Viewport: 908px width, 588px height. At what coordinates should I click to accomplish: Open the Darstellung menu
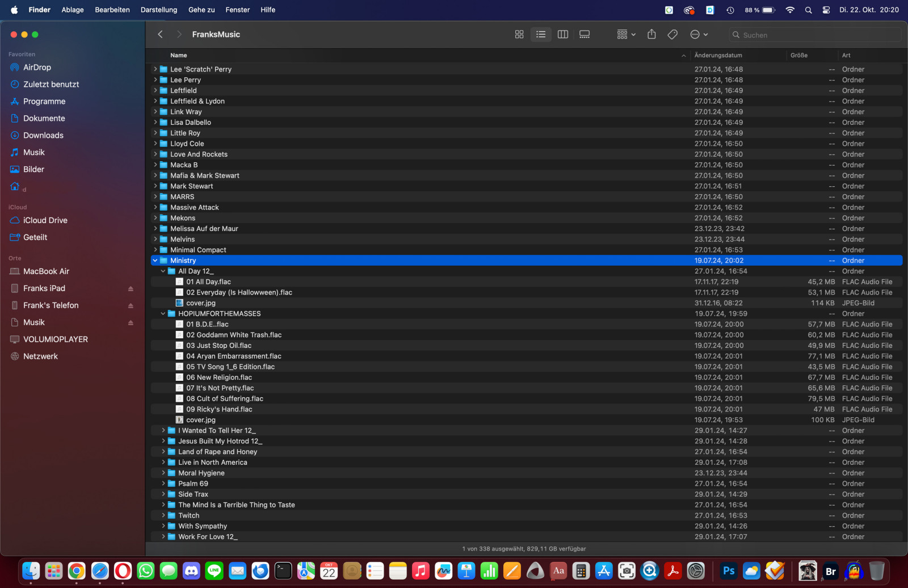[159, 10]
